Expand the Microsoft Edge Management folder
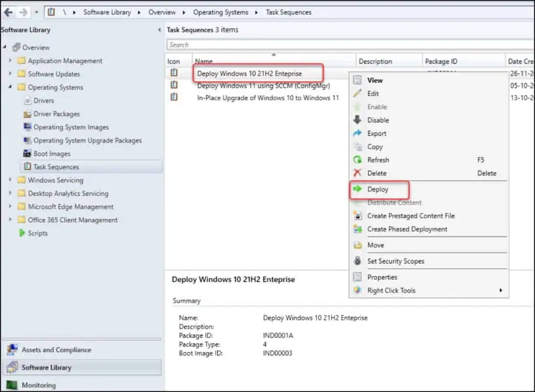This screenshot has width=535, height=392. tap(10, 206)
